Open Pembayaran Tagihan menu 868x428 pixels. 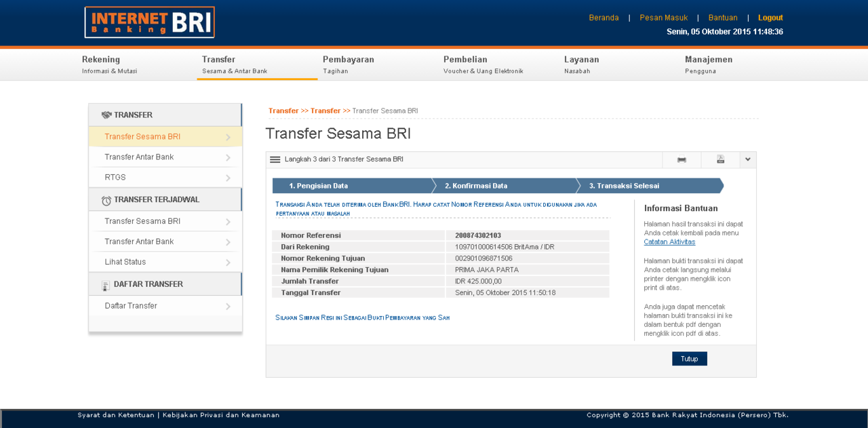pyautogui.click(x=349, y=64)
